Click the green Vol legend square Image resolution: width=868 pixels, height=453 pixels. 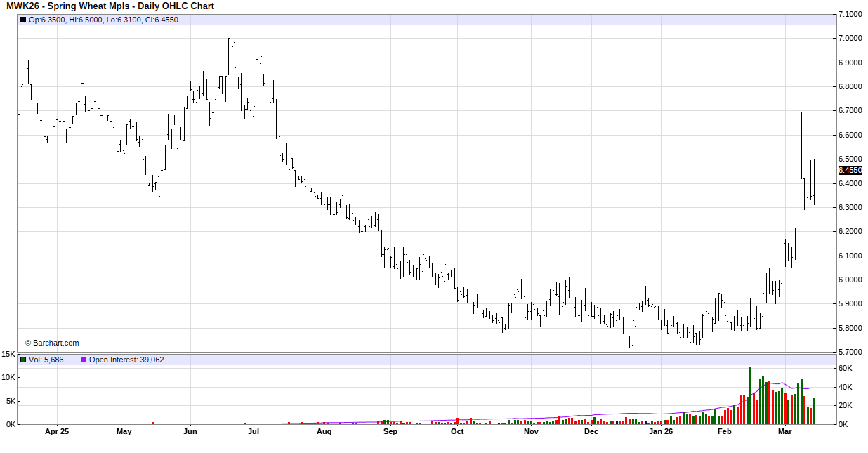point(23,360)
